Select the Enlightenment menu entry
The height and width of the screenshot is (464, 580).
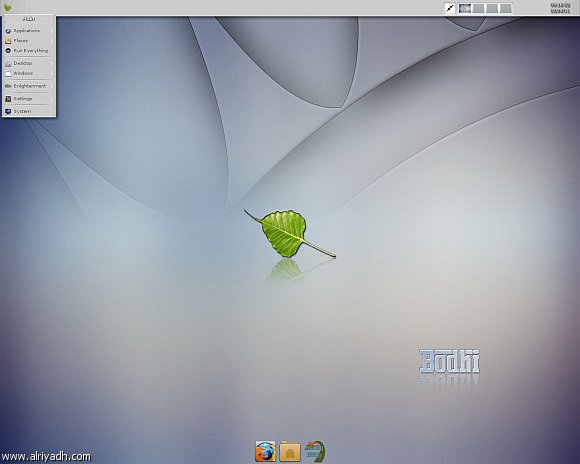(x=29, y=86)
